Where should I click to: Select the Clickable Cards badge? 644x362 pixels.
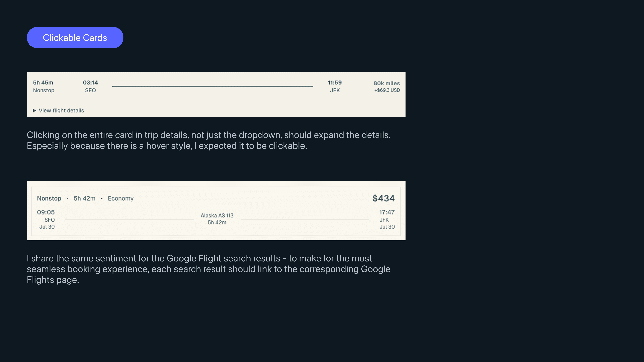[x=75, y=38]
